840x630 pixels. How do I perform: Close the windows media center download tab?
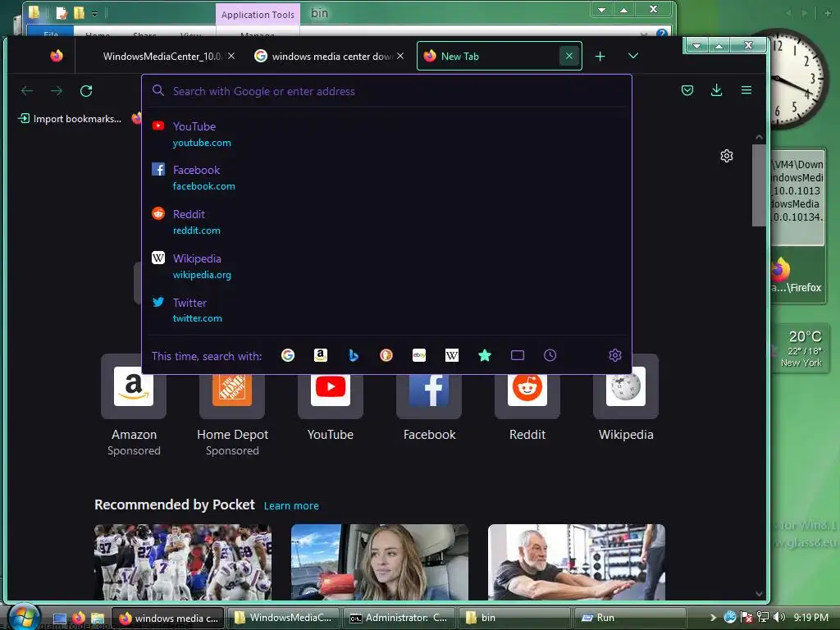(x=400, y=56)
